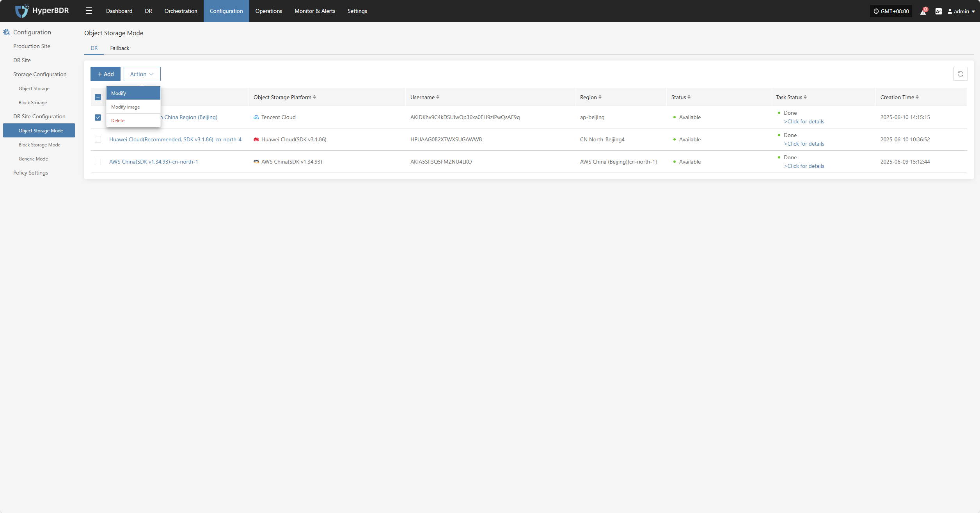Click the Add button

[105, 74]
